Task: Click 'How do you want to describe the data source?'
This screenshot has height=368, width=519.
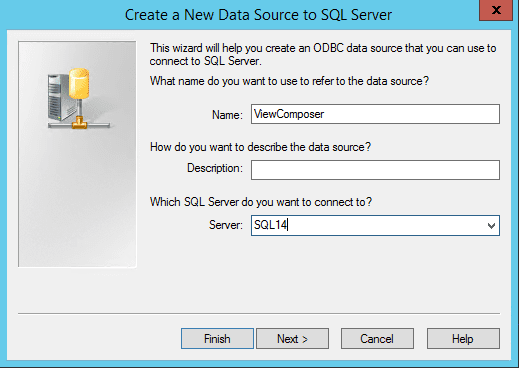Action: [x=260, y=147]
